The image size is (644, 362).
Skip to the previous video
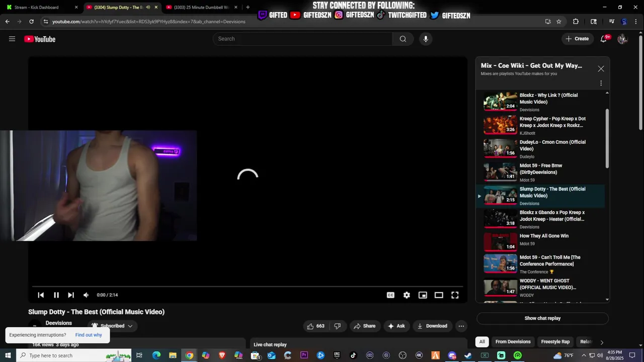click(41, 295)
